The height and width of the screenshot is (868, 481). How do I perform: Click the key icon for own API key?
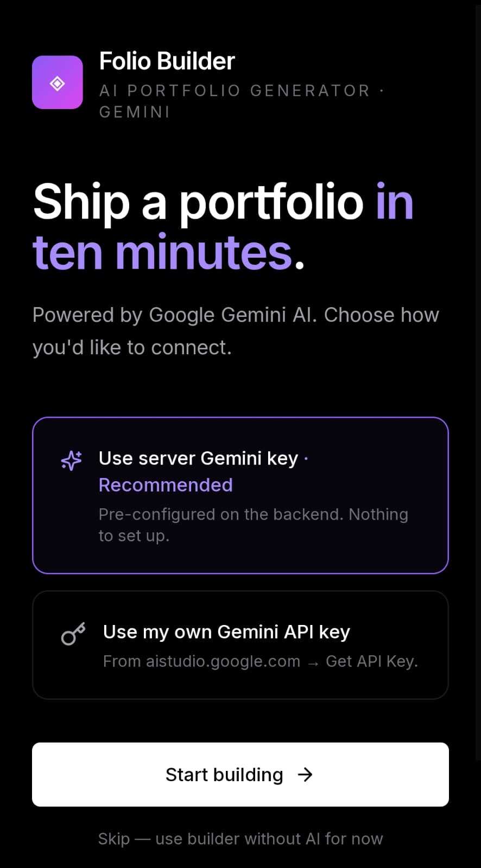[x=73, y=634]
